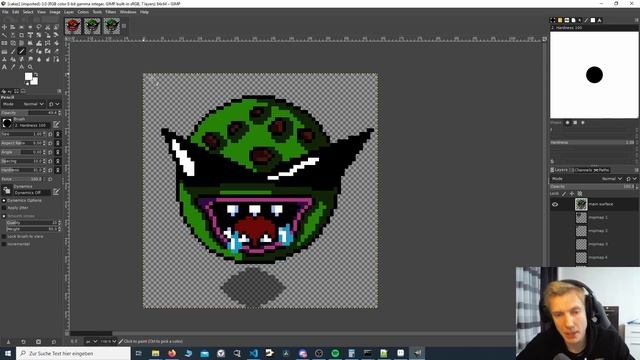Click the brush name field
640x360 pixels.
coord(32,125)
